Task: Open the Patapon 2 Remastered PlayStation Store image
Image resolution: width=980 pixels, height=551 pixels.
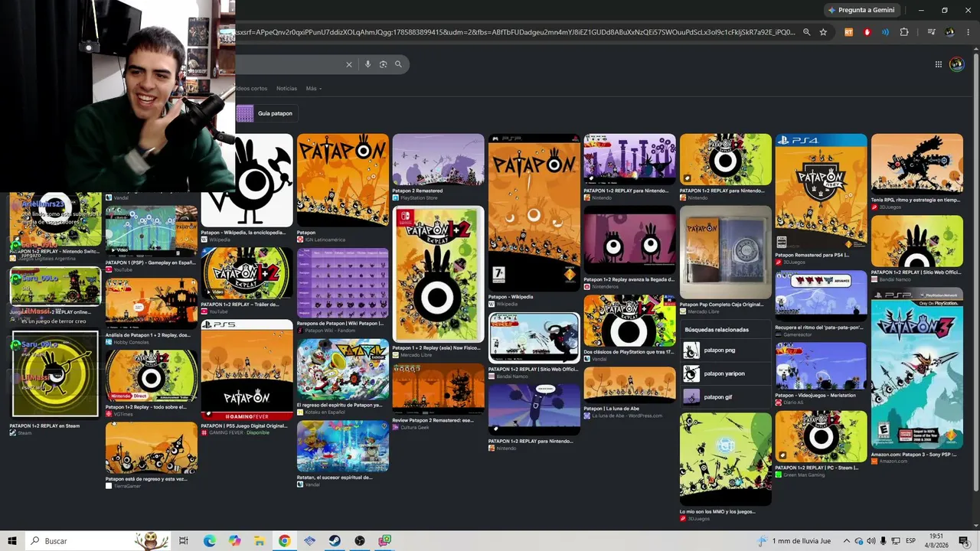Action: 438,160
